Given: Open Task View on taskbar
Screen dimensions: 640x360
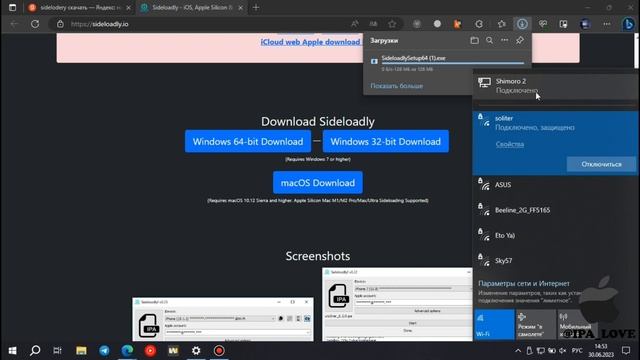Looking at the screenshot, I should [x=58, y=351].
